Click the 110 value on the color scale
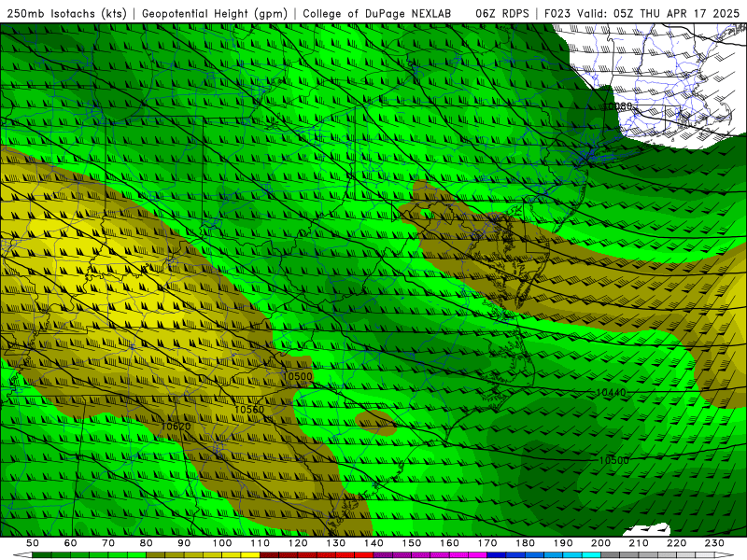This screenshot has width=747, height=560. pos(261,543)
